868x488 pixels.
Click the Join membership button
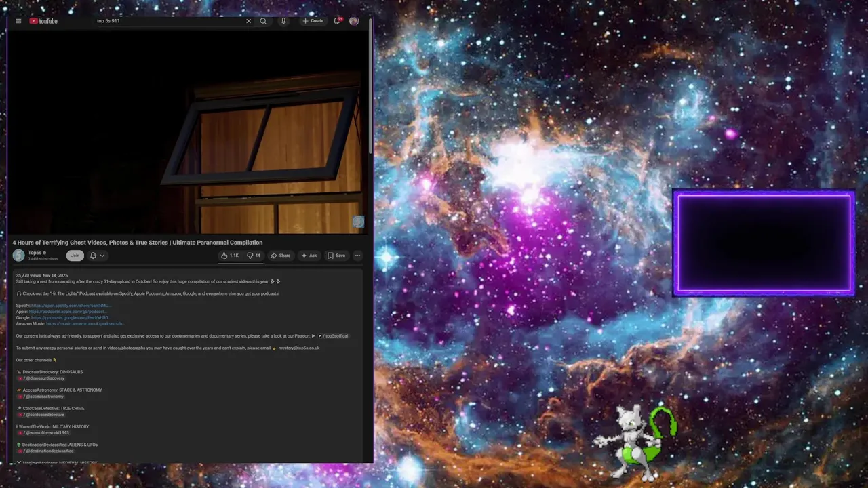tap(75, 256)
